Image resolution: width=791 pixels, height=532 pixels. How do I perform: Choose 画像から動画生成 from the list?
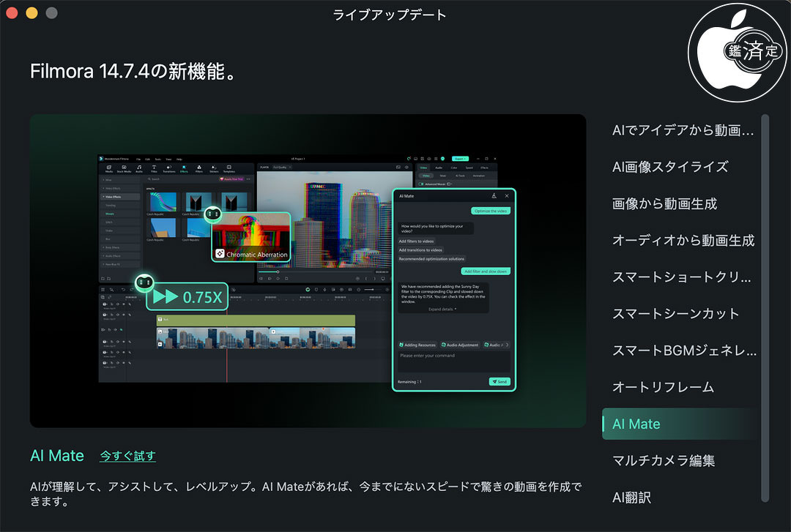pos(664,203)
